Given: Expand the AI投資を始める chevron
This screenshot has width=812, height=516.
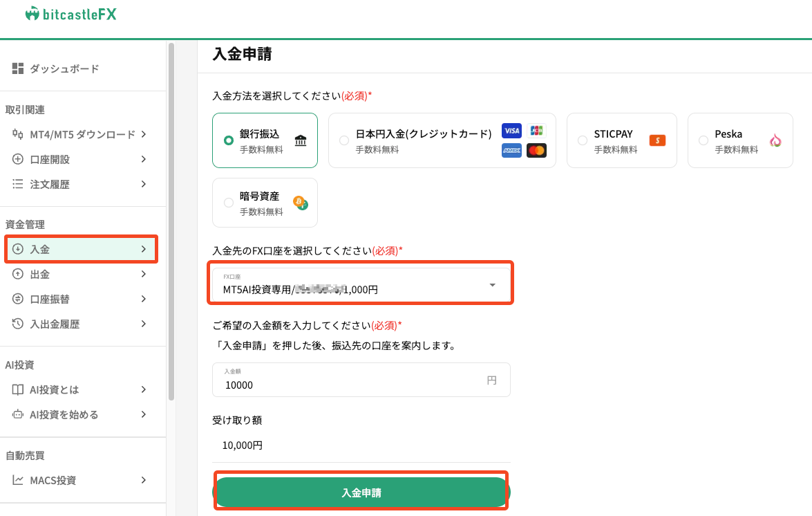Looking at the screenshot, I should (x=144, y=414).
